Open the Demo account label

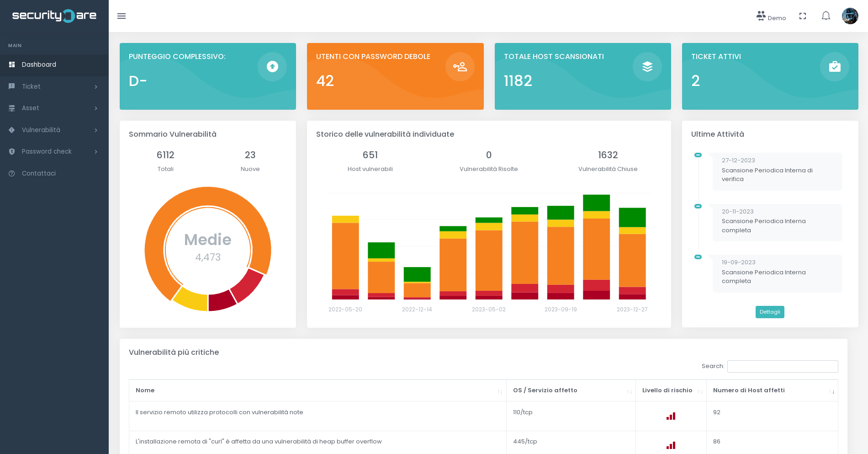777,18
